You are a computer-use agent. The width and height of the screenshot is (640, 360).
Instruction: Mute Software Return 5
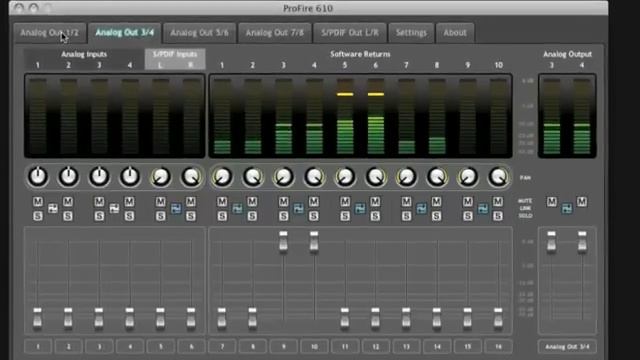pos(345,202)
